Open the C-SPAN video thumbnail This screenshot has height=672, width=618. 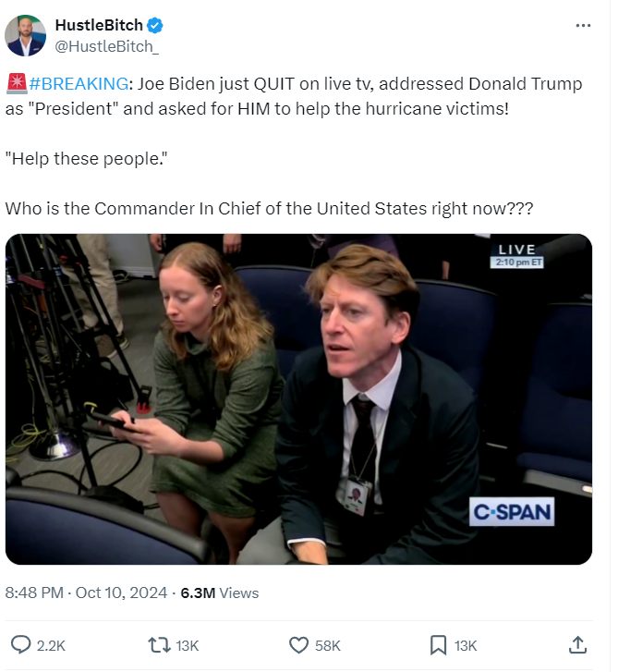coord(298,397)
